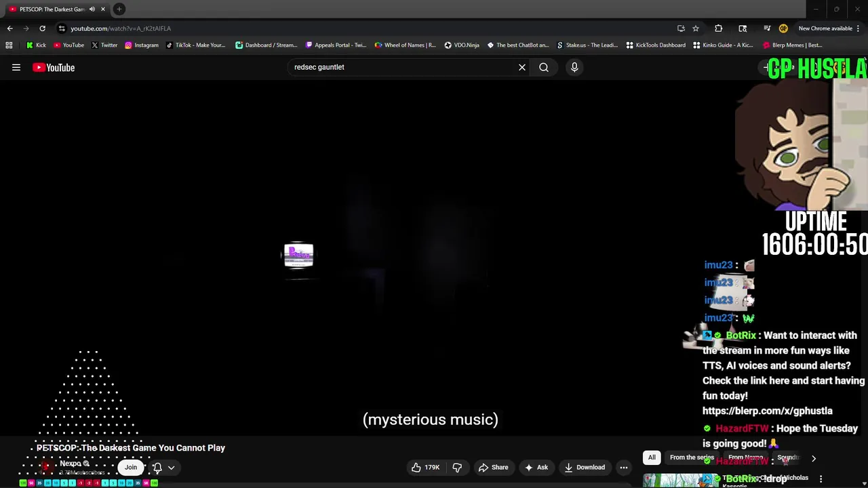Open the apps grid in bookmarks bar

9,45
